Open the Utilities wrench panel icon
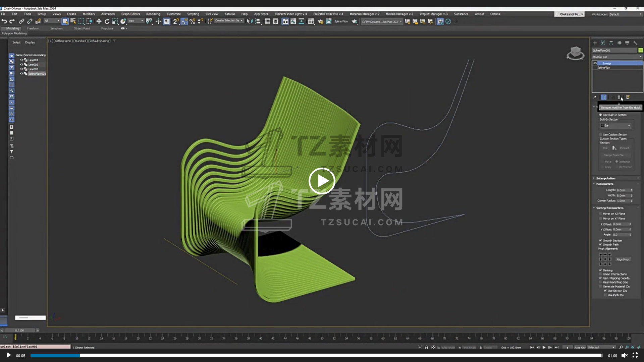Image resolution: width=644 pixels, height=362 pixels. click(635, 43)
